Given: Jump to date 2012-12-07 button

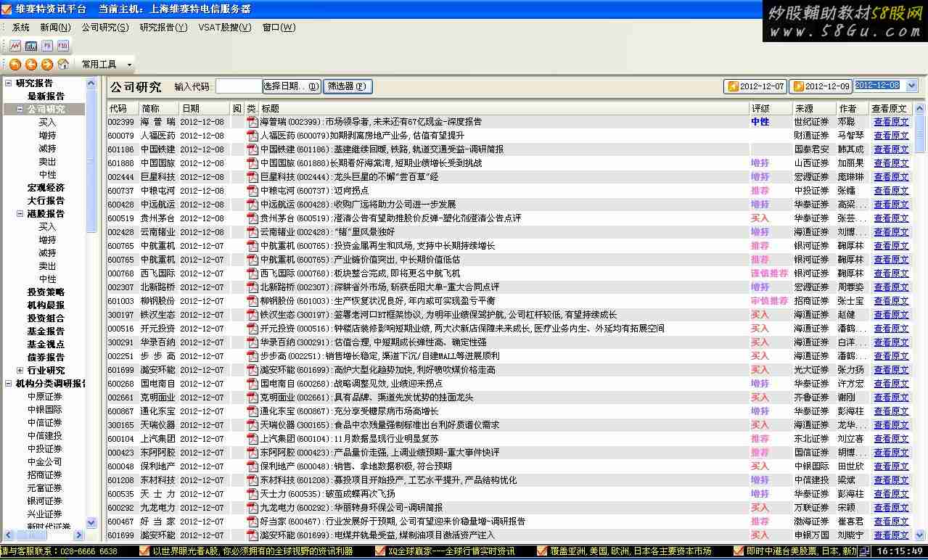Looking at the screenshot, I should click(755, 86).
